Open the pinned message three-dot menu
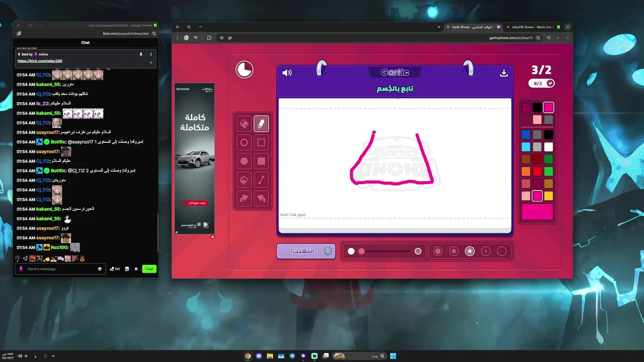The width and height of the screenshot is (644, 362). (151, 54)
